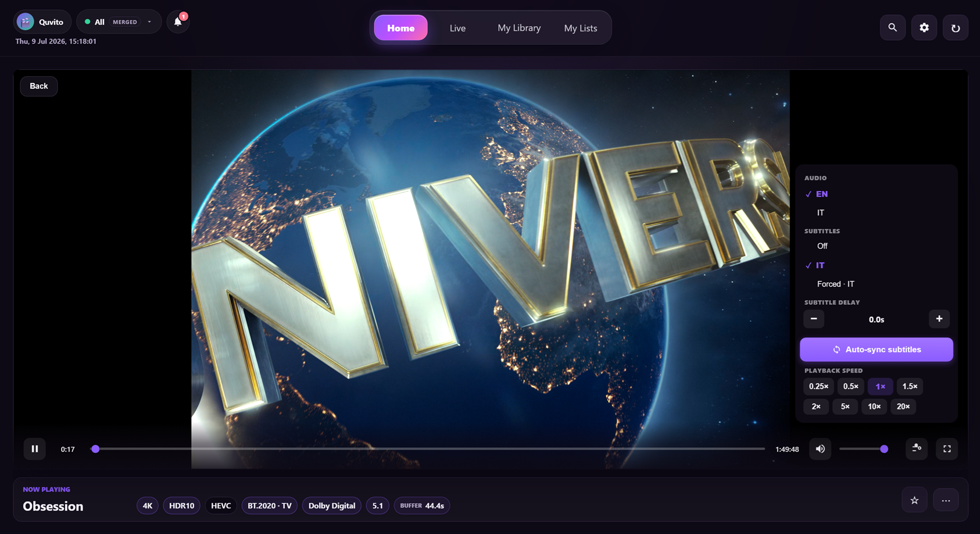Click the HEVC codec badge

tap(221, 505)
